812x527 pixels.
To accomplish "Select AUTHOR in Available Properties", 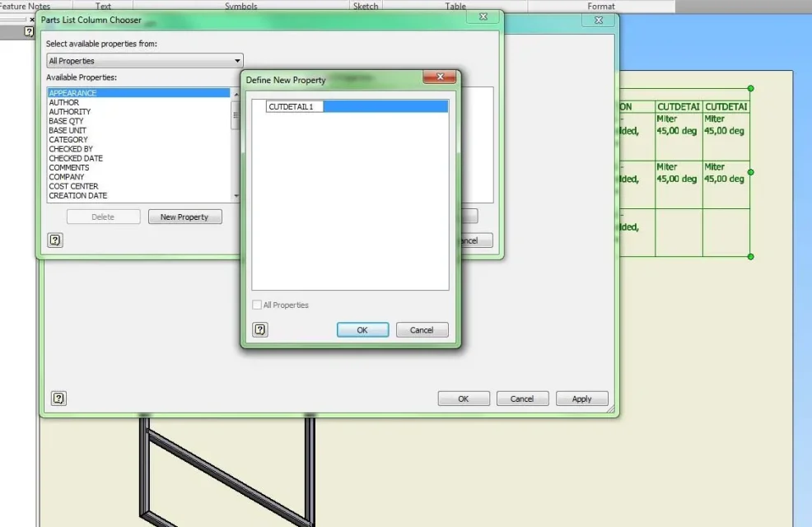I will [x=139, y=102].
